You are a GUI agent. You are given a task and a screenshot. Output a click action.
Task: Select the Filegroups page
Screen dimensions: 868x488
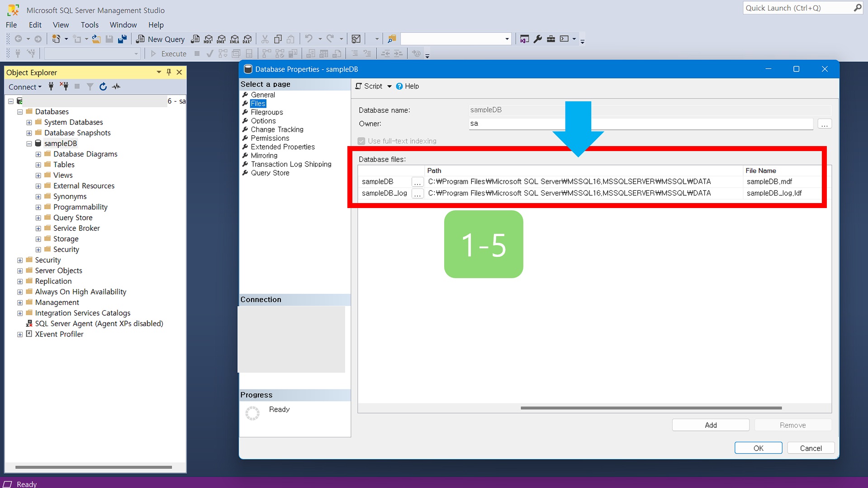267,112
